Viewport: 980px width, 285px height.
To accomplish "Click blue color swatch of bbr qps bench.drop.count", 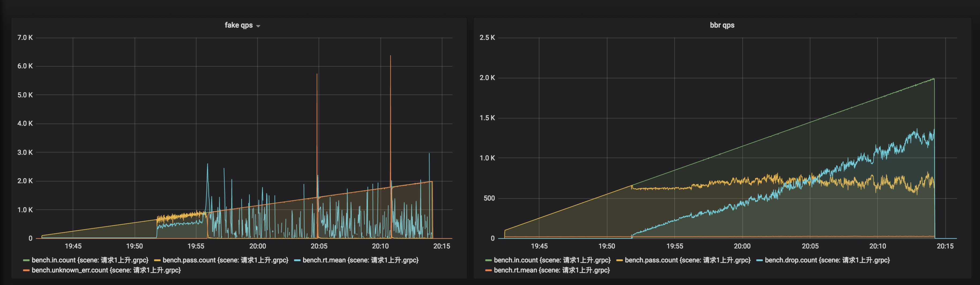I will click(759, 260).
